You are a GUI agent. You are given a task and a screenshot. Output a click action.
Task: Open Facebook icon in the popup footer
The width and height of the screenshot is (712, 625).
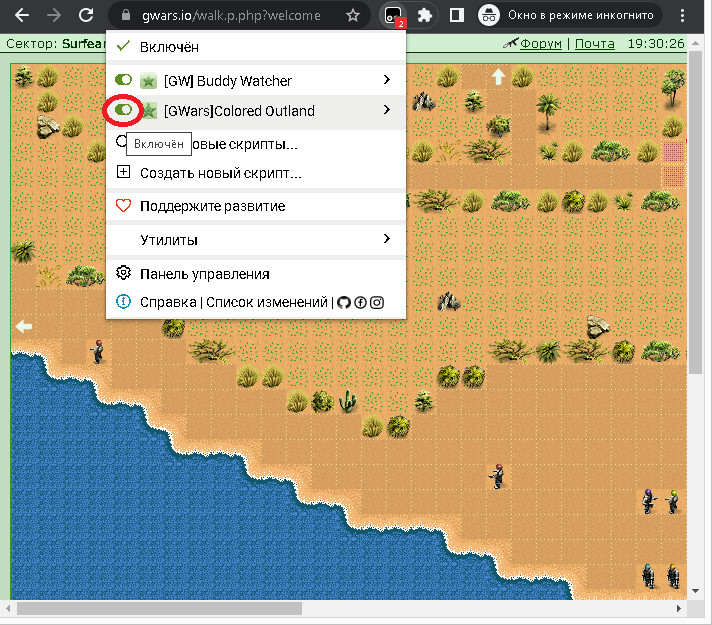coord(360,303)
